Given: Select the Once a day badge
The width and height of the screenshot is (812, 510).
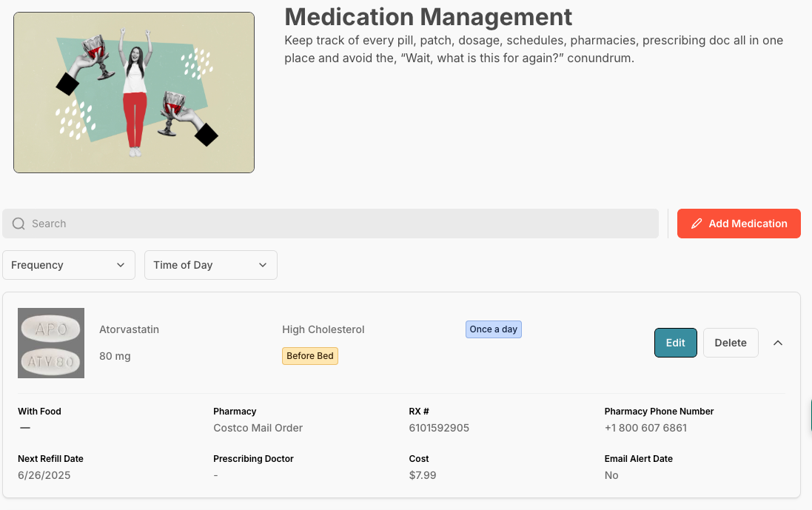Looking at the screenshot, I should coord(494,329).
